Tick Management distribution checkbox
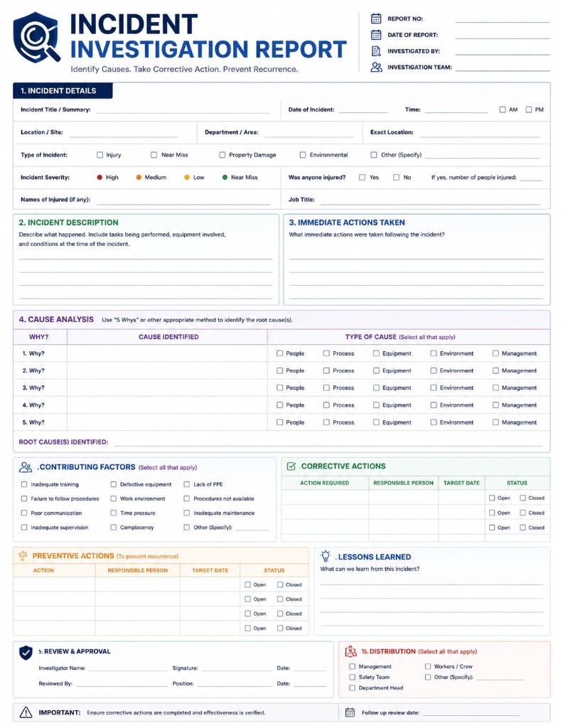The image size is (563, 728). (x=353, y=666)
